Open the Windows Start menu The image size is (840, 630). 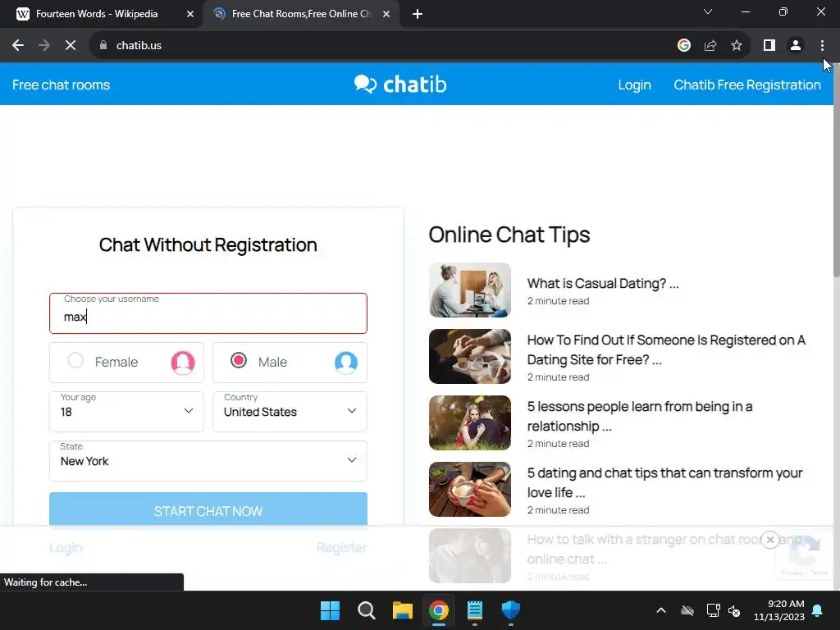click(x=330, y=610)
